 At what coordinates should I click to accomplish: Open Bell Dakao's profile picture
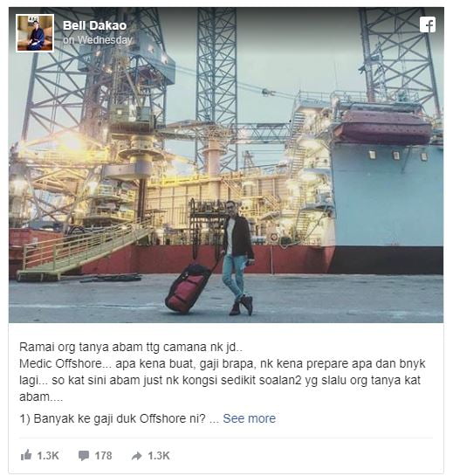[x=35, y=33]
